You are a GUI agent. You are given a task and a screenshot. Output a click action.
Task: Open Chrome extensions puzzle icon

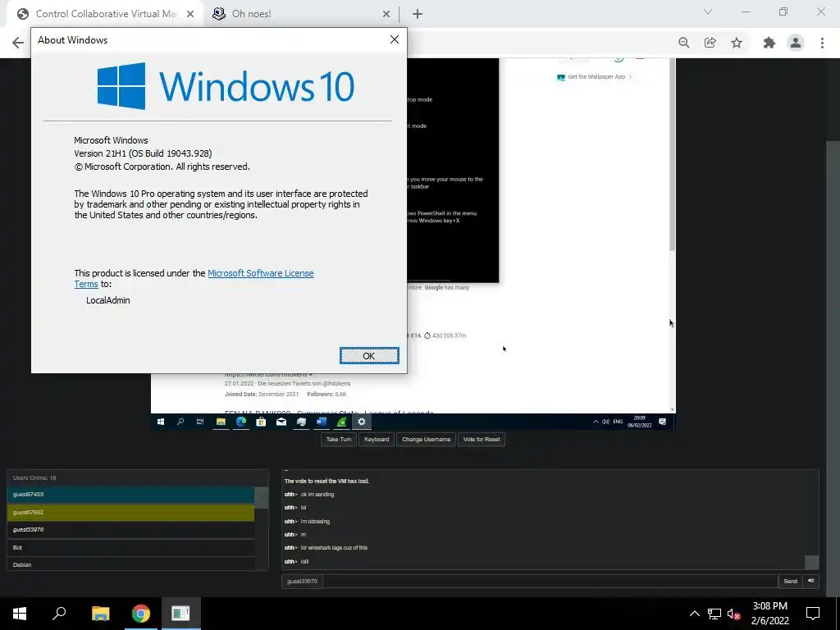coord(769,43)
